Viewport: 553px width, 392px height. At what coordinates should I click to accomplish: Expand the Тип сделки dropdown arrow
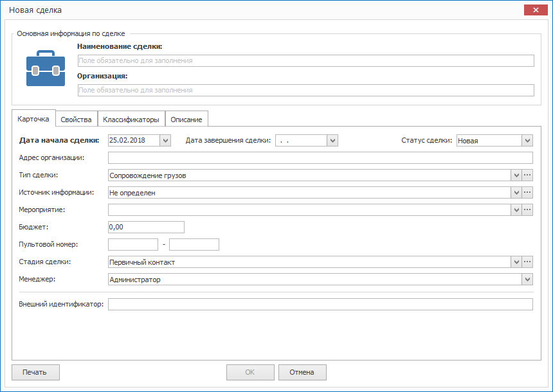click(516, 175)
